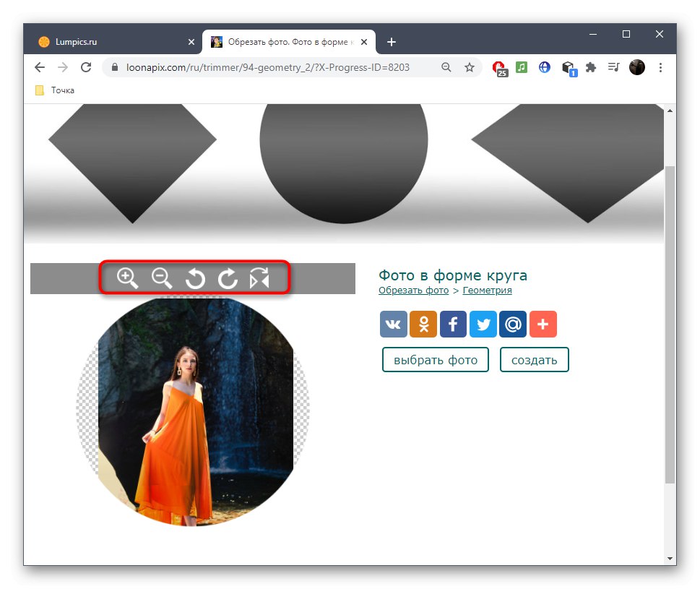Open the Точка bookmarks folder
Screen dimensions: 700x589
pyautogui.click(x=55, y=90)
